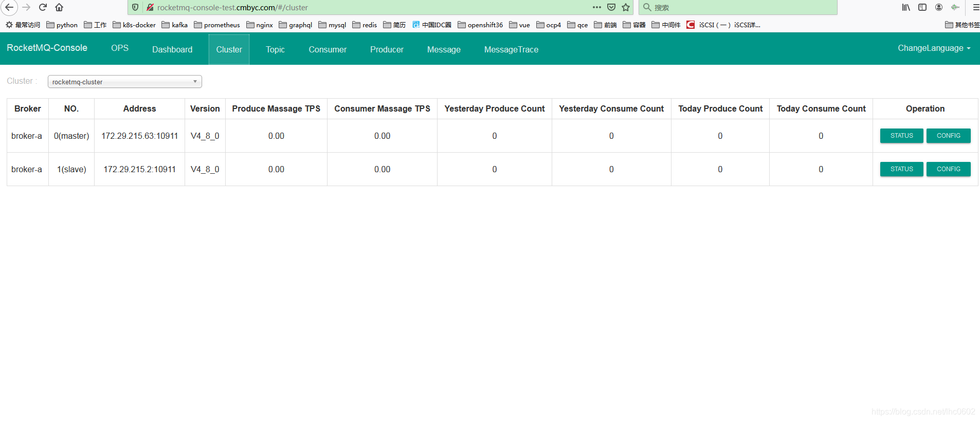This screenshot has width=980, height=421.
Task: Click the Yesterday Consume Count header
Action: pos(611,108)
